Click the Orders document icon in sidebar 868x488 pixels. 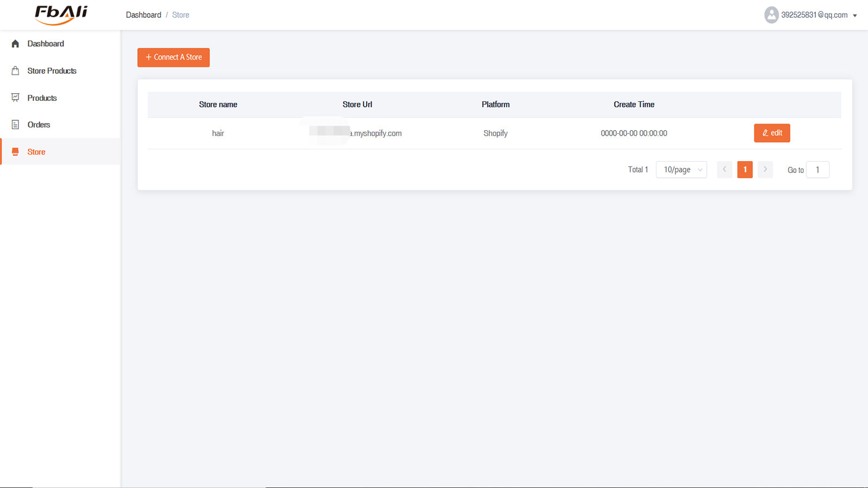coord(15,125)
